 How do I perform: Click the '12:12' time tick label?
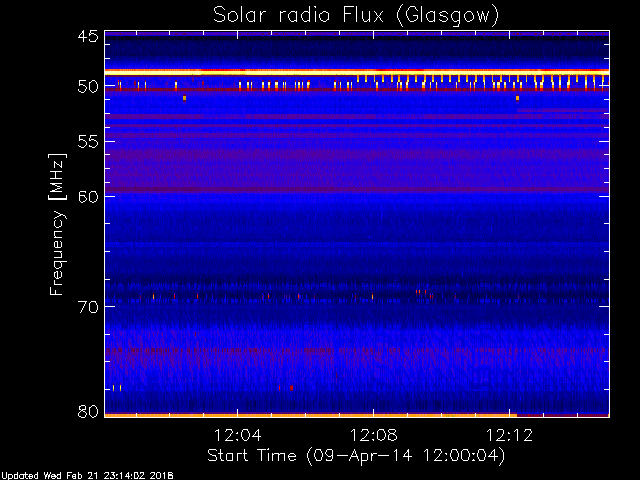click(x=509, y=435)
